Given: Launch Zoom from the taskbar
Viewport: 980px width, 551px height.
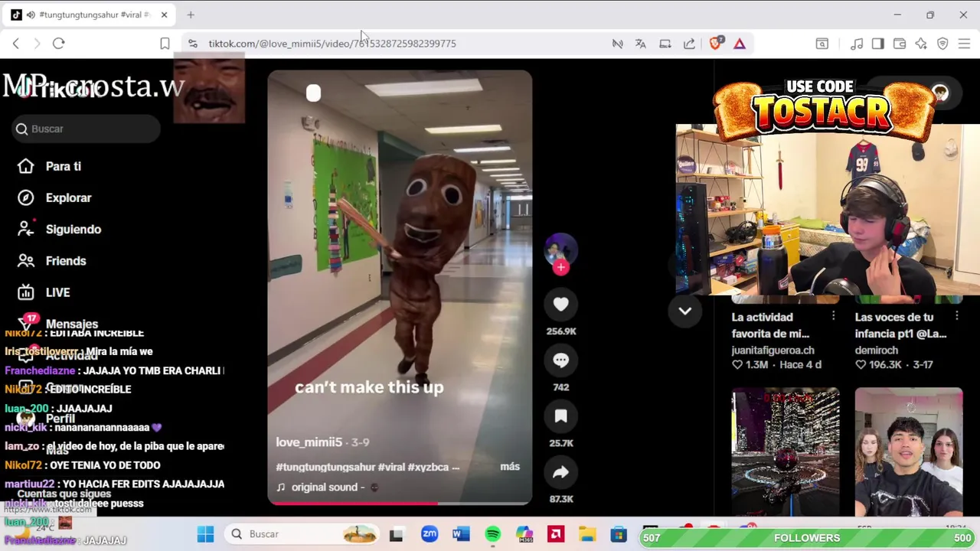Looking at the screenshot, I should [430, 534].
